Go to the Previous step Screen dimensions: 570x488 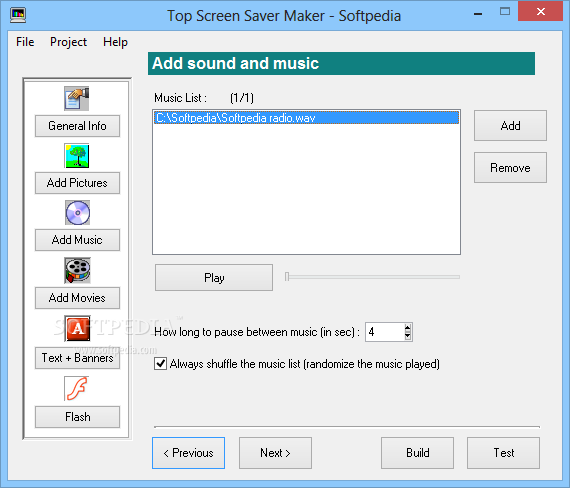(189, 453)
